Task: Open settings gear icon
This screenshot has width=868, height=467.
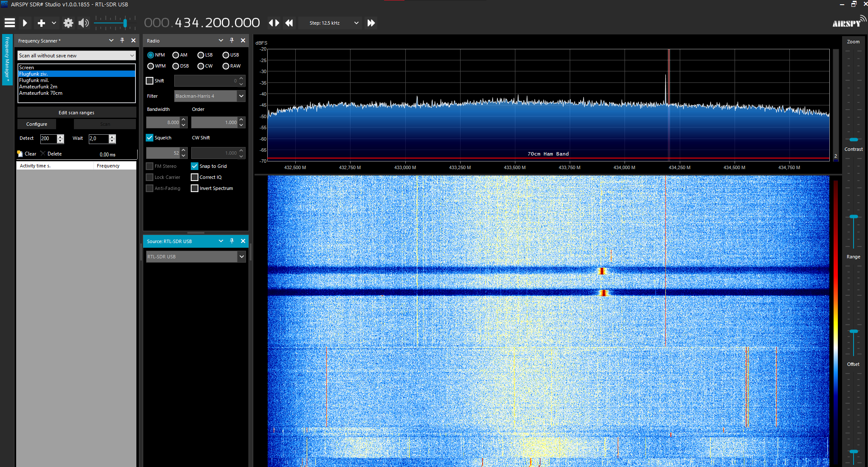Action: (x=68, y=23)
